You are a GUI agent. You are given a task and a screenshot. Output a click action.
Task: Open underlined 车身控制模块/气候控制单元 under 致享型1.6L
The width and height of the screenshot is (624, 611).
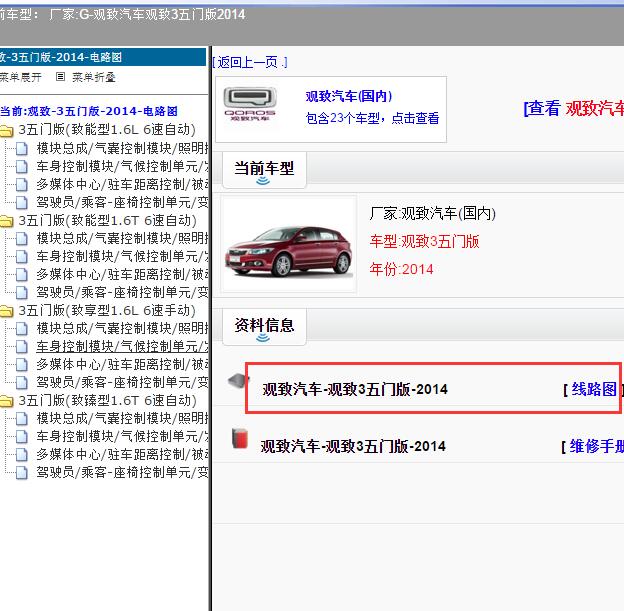(122, 346)
